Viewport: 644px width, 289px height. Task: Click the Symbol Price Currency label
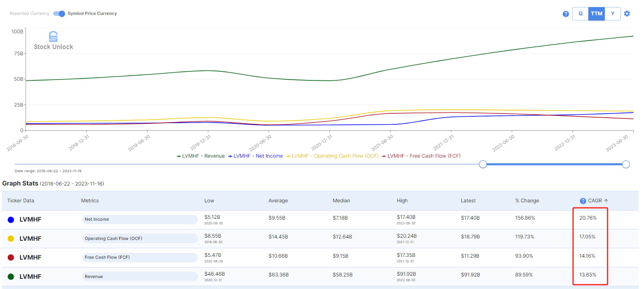[92, 14]
